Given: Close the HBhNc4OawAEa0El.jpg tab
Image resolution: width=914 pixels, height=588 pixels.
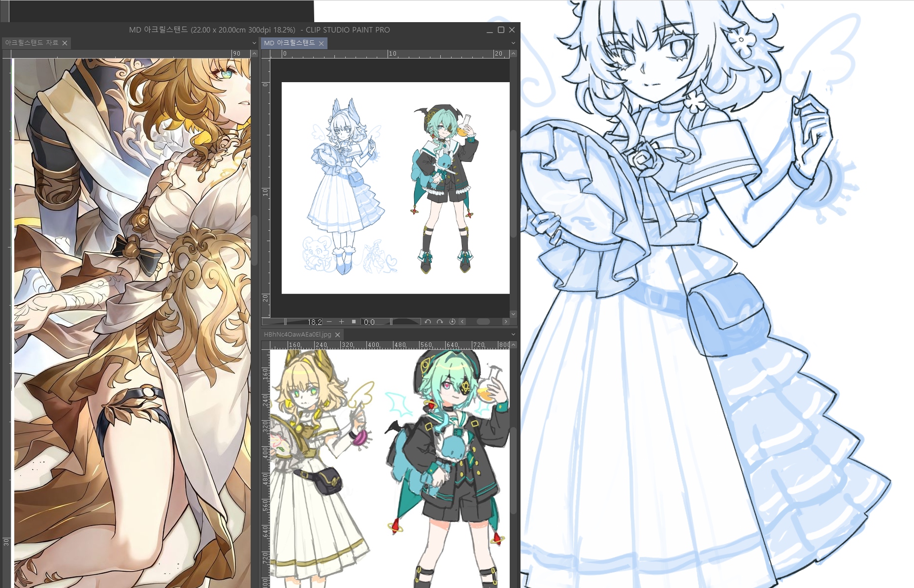Looking at the screenshot, I should pyautogui.click(x=337, y=335).
